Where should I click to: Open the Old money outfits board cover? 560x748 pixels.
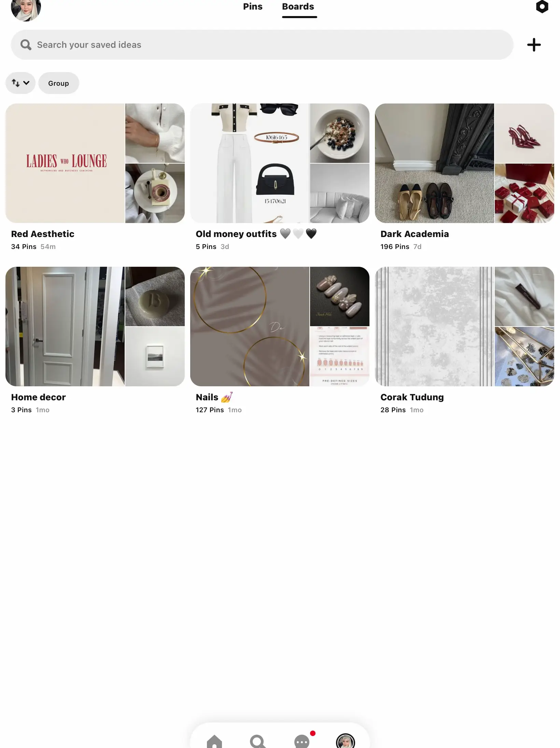tap(280, 163)
